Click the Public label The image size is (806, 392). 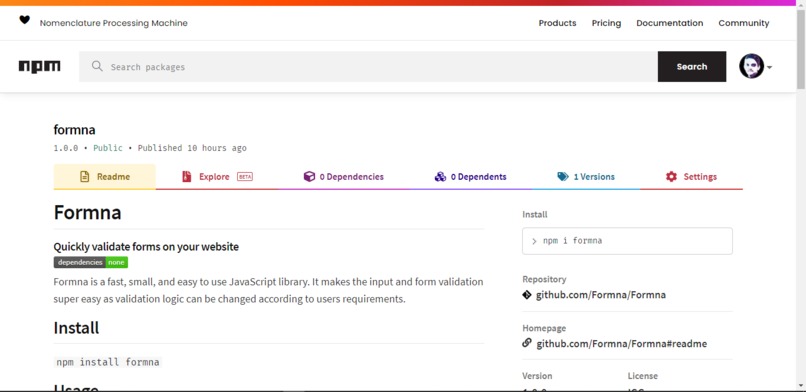coord(108,148)
